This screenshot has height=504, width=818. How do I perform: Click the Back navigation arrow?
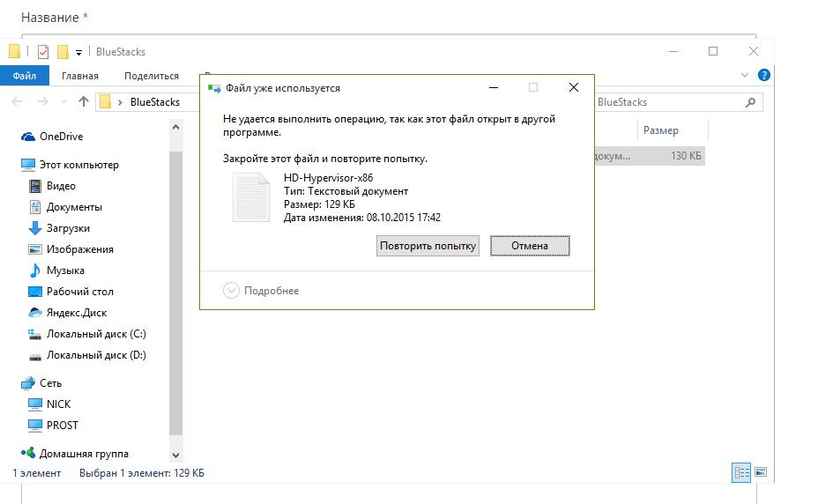[17, 101]
